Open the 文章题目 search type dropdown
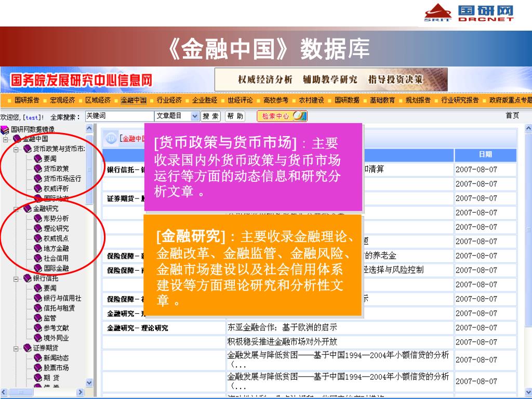 [x=177, y=116]
